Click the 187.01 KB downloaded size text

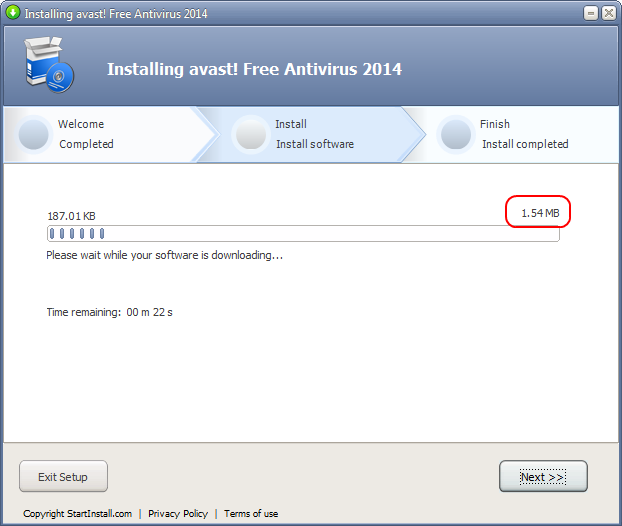pos(71,216)
